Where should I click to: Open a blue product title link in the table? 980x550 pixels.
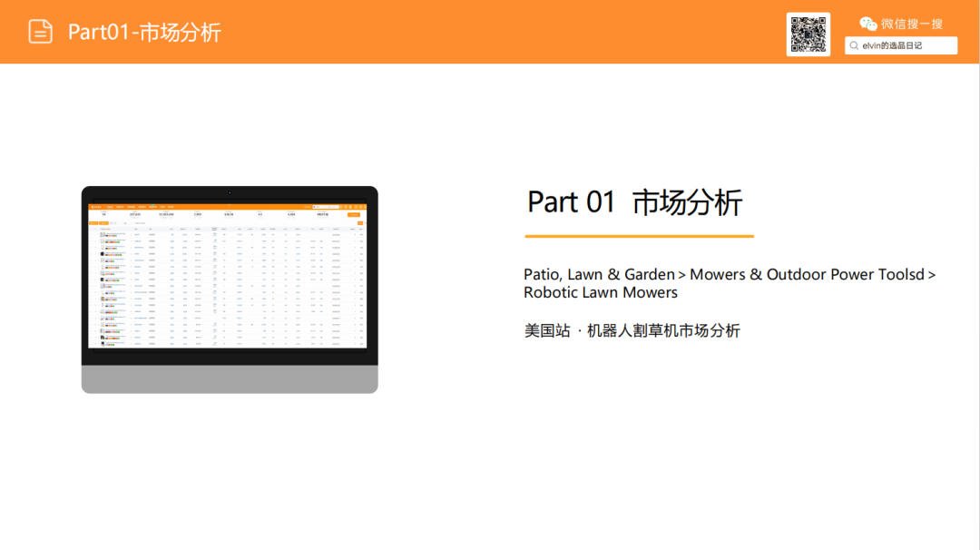coord(115,234)
